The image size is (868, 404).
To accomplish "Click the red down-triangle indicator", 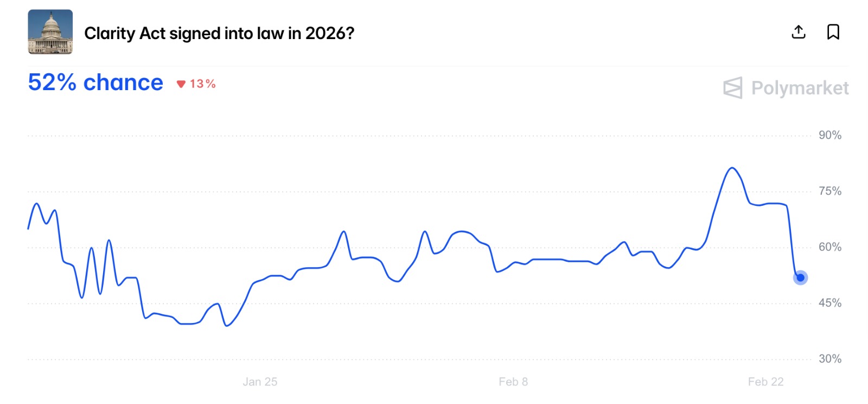I will coord(181,84).
